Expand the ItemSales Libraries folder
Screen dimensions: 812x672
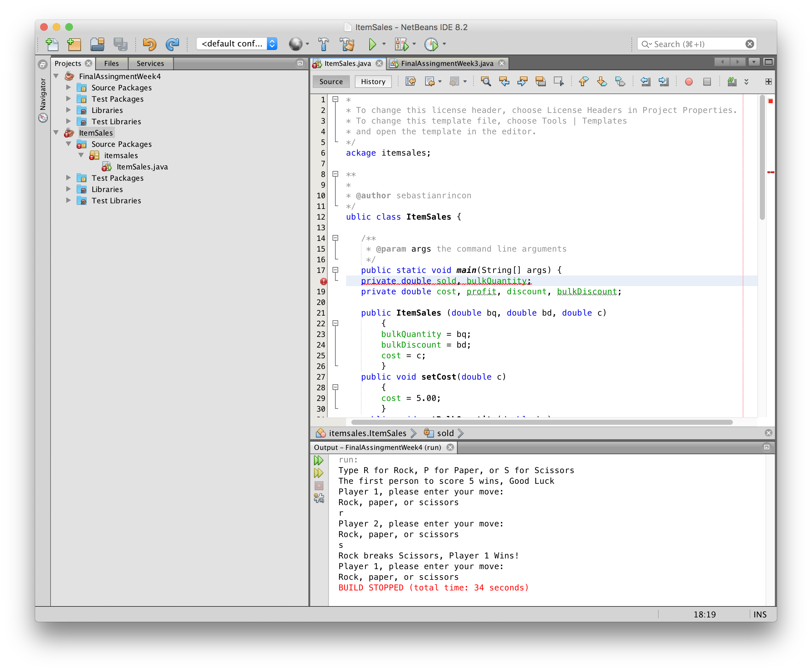coord(68,189)
